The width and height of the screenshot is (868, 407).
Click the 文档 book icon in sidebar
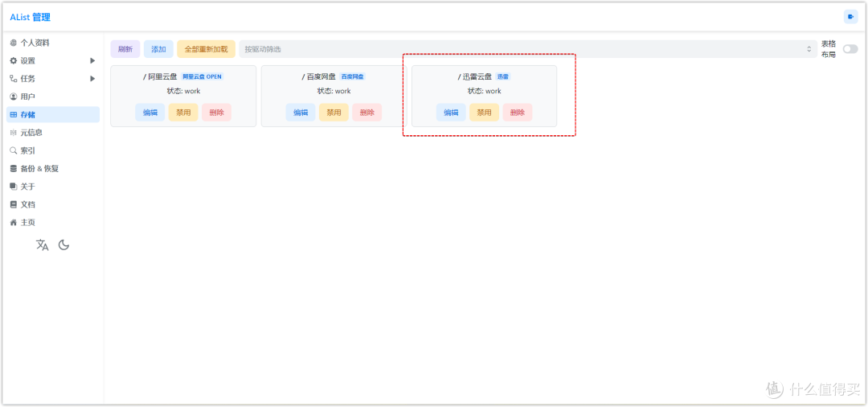coord(14,204)
